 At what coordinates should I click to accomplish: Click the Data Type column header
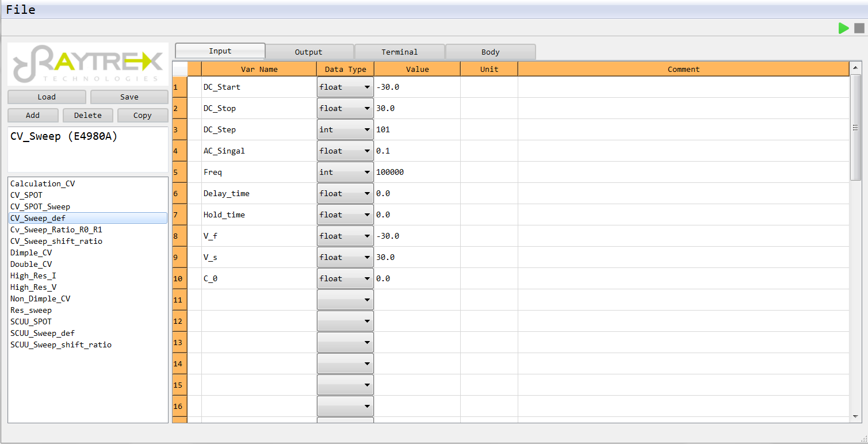(345, 69)
